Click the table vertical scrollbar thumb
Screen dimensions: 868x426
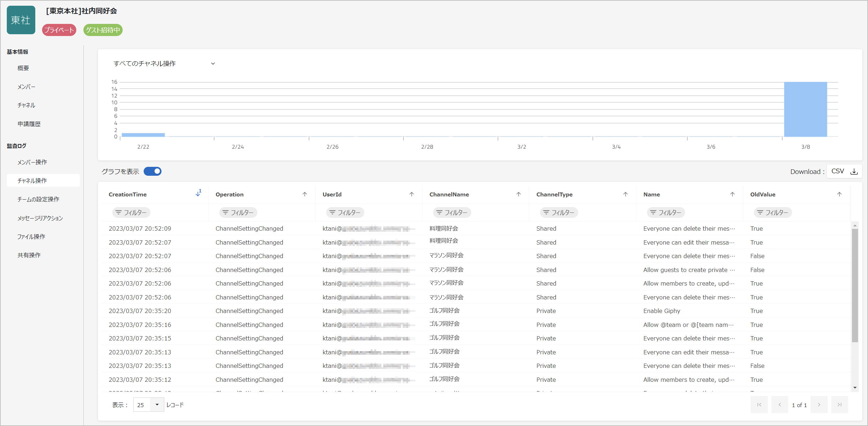point(855,285)
